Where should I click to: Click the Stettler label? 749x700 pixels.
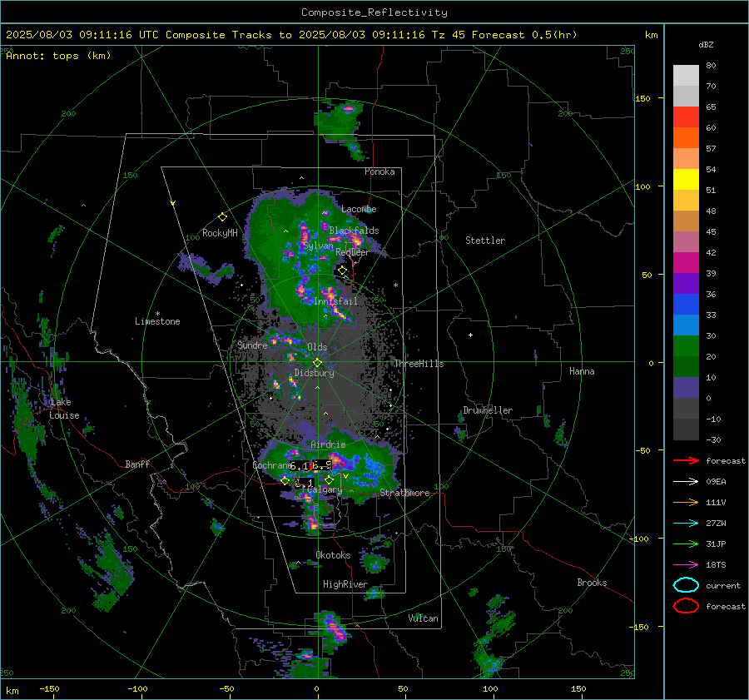[x=485, y=241]
